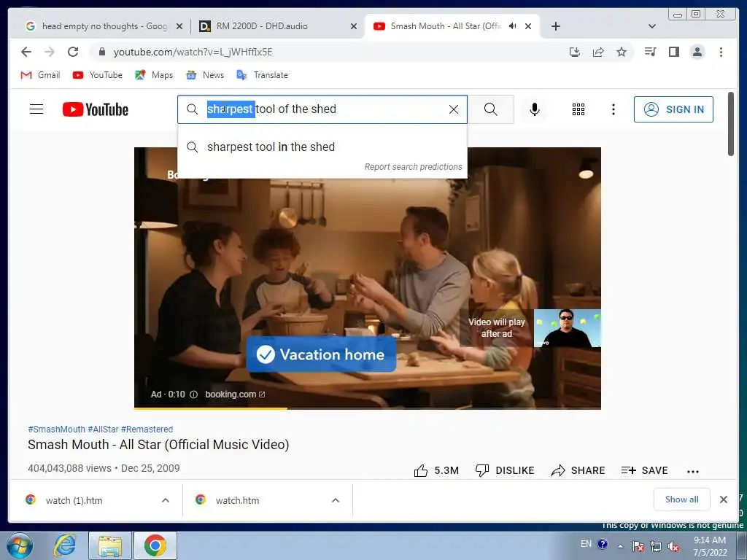The width and height of the screenshot is (747, 560).
Task: Click Vacation home ad button
Action: point(321,354)
